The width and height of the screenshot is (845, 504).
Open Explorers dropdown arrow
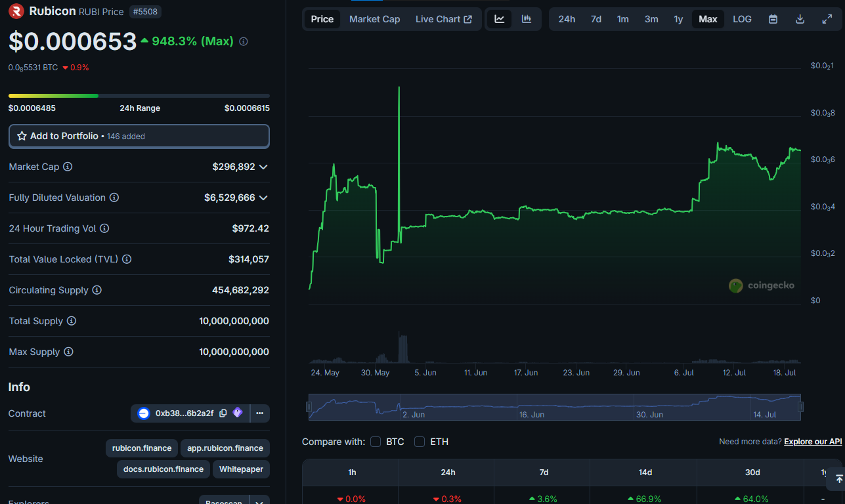pyautogui.click(x=260, y=501)
